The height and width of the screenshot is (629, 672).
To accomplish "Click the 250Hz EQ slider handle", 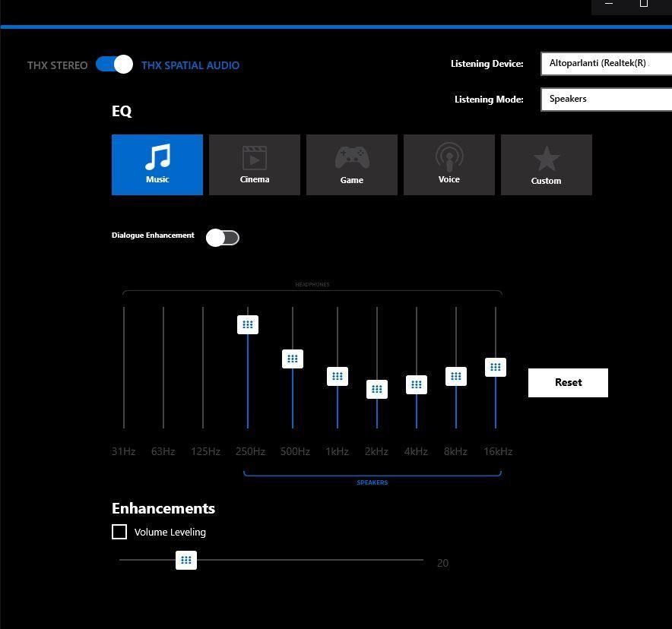I will [248, 324].
